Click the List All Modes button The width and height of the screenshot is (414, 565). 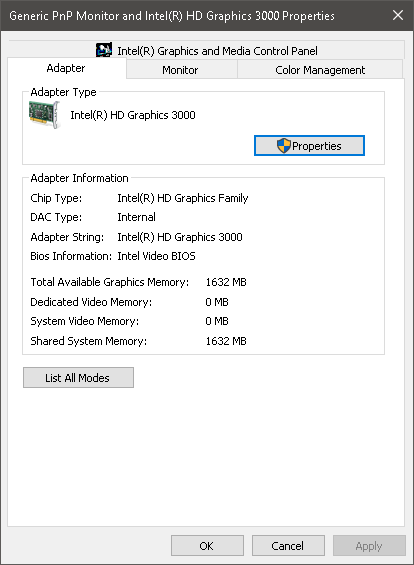78,378
